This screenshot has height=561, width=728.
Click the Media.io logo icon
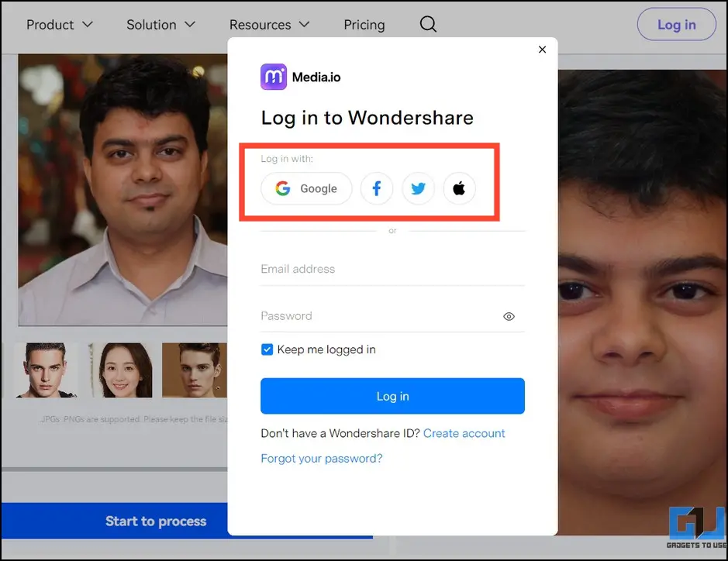pos(274,77)
